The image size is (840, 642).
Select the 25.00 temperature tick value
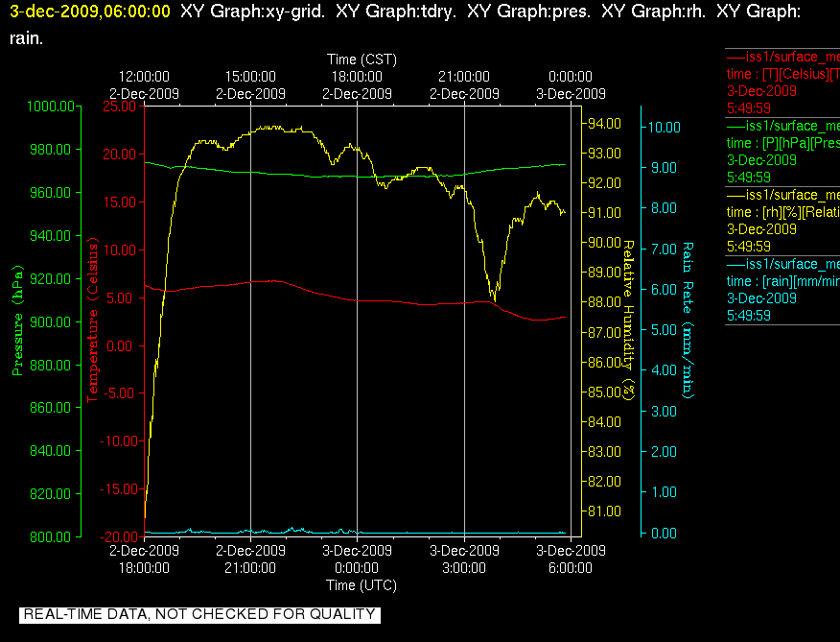coord(120,107)
